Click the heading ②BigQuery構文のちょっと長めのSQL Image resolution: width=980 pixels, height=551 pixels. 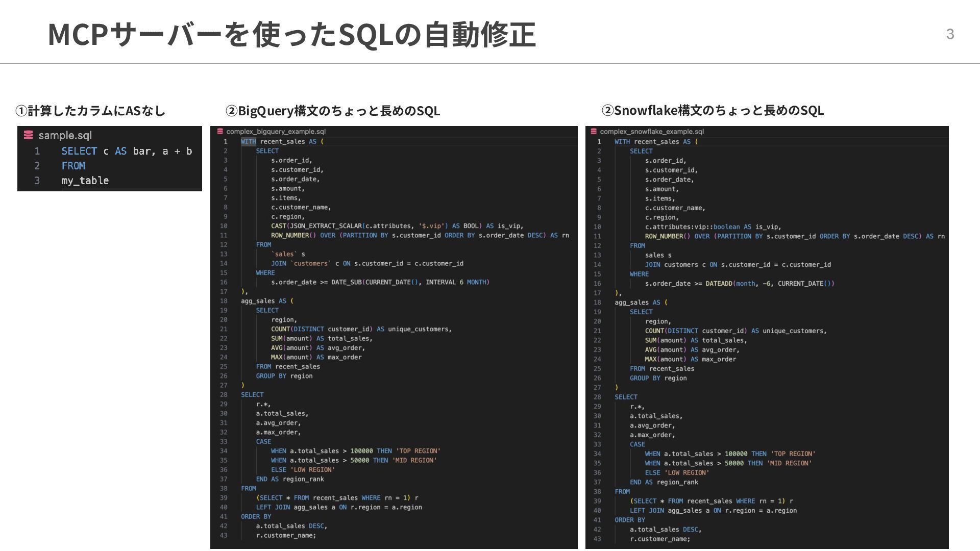pos(332,111)
